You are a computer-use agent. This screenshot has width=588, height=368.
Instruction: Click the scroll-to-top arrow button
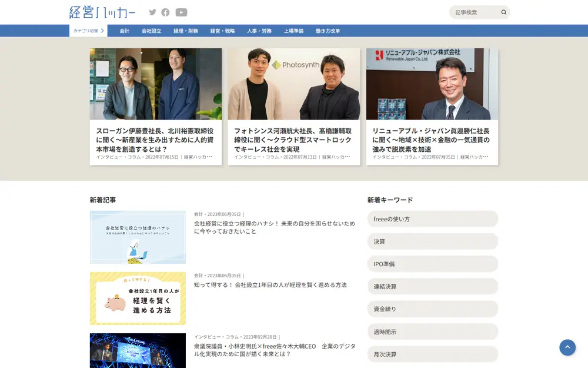(x=567, y=347)
